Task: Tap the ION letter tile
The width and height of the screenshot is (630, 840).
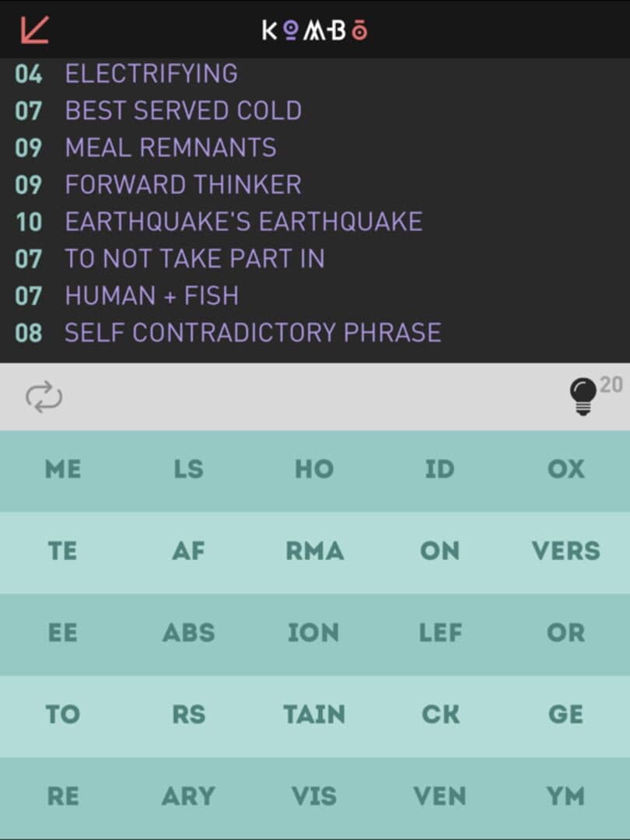Action: coord(314,633)
